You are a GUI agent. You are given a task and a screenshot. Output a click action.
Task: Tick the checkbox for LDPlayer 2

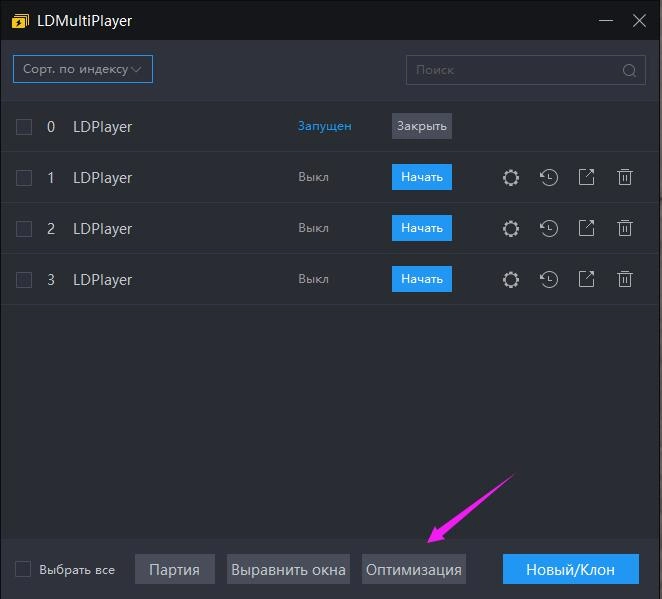point(24,229)
